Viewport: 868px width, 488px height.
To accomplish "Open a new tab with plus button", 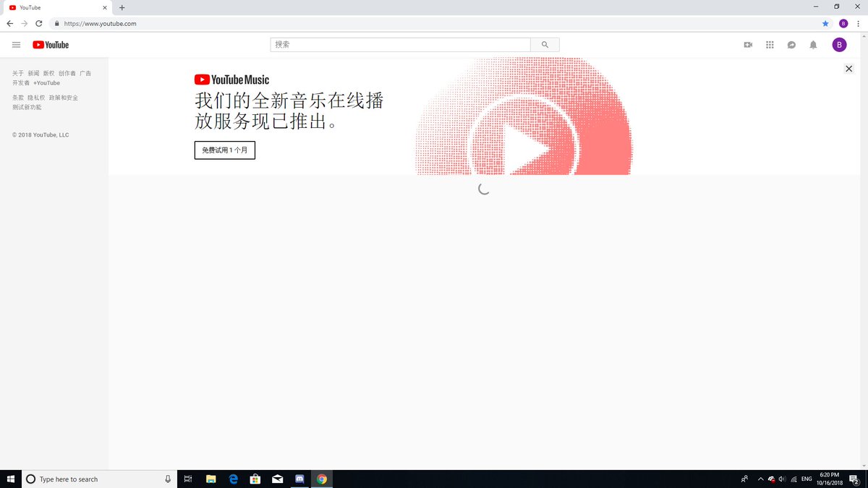I will [122, 7].
